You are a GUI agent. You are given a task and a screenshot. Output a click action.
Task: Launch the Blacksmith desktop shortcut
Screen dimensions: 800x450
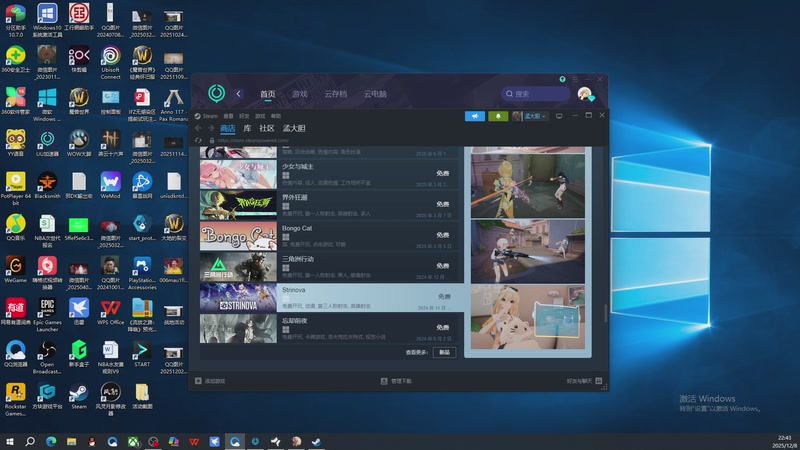pyautogui.click(x=47, y=185)
